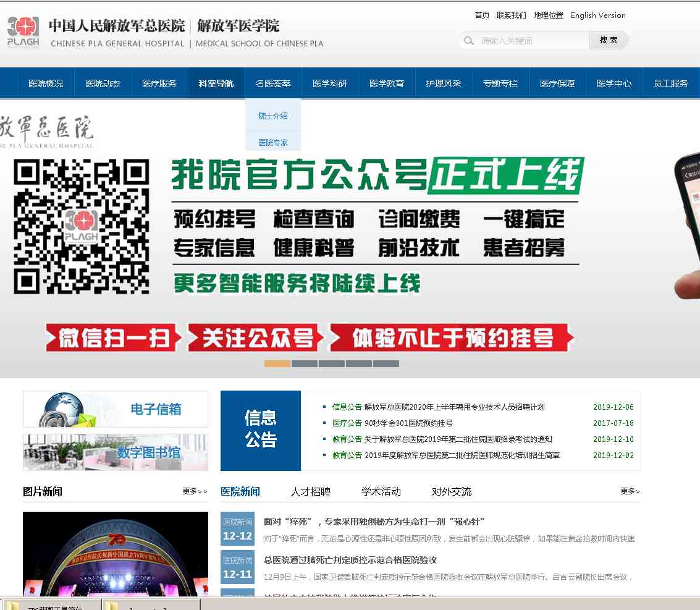Open the 电子信箱 email banner
Screen dimensions: 700x610
coord(116,409)
